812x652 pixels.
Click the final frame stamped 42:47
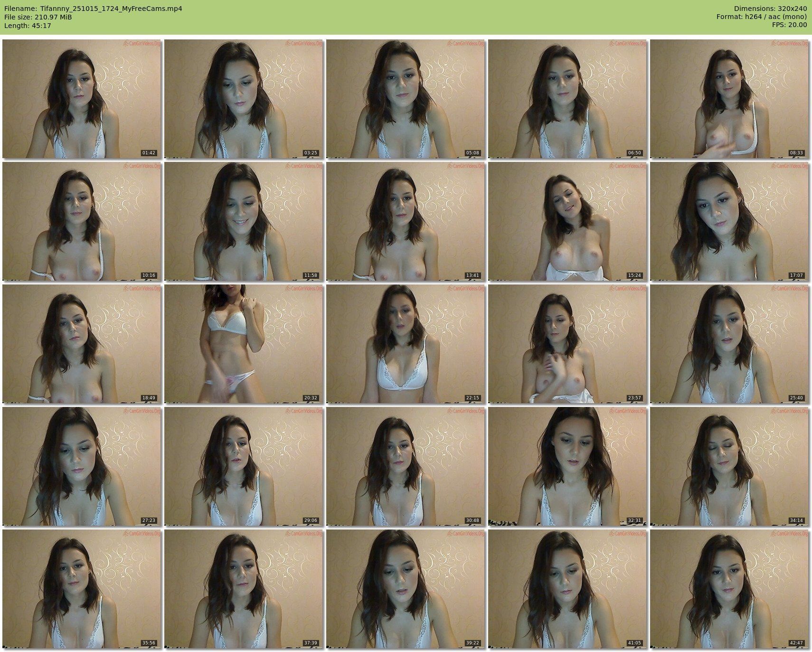tap(729, 589)
